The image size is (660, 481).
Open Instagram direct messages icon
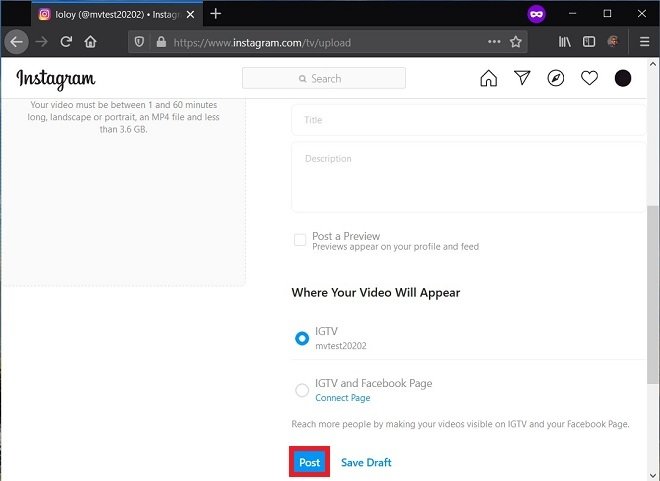point(522,78)
